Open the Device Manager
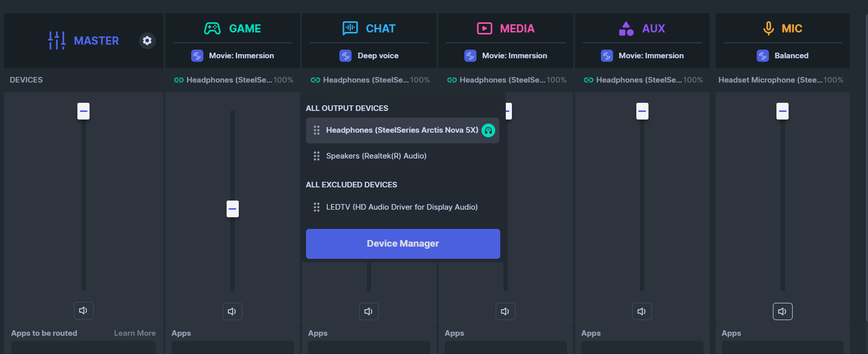 click(403, 244)
